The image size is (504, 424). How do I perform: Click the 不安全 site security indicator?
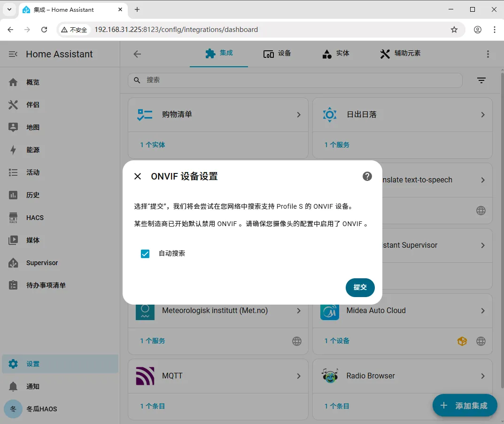[74, 30]
